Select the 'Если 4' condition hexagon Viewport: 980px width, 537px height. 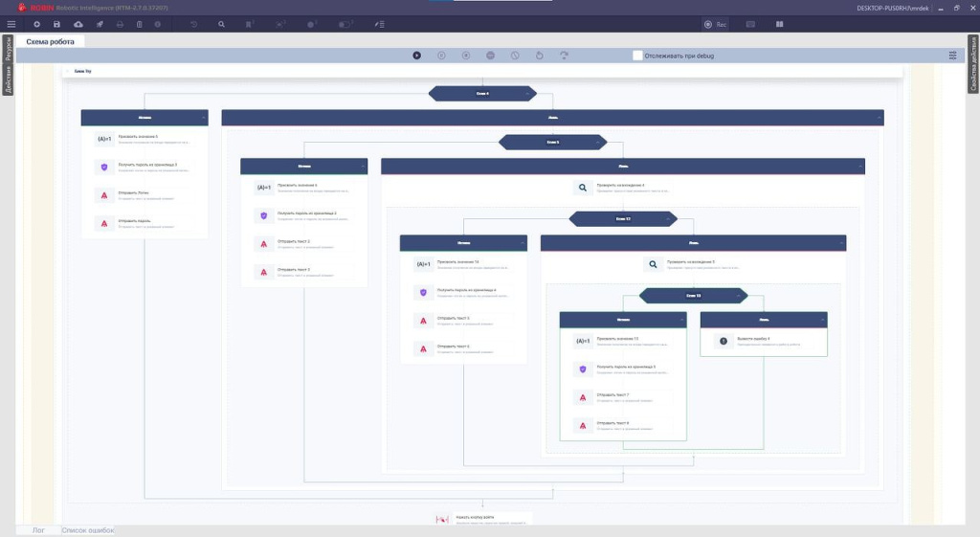(482, 94)
